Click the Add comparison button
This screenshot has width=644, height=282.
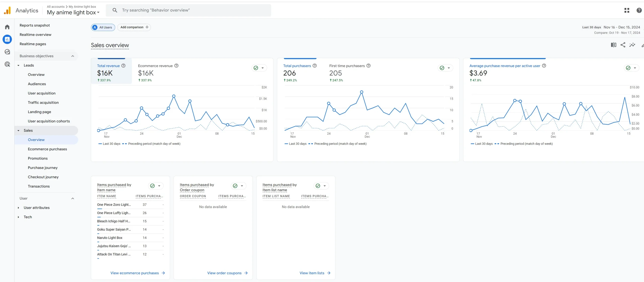tap(134, 27)
